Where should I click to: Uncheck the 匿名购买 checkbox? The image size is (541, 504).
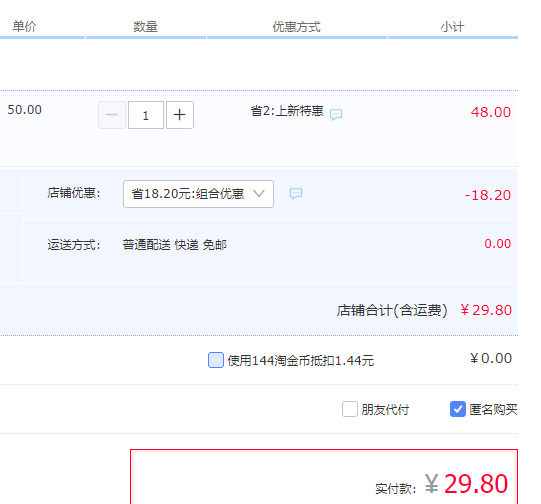point(458,409)
